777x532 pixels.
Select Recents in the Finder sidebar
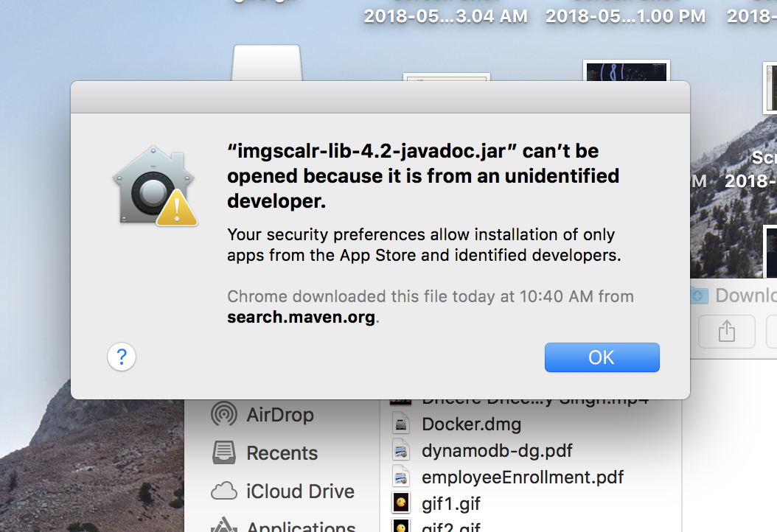point(265,452)
